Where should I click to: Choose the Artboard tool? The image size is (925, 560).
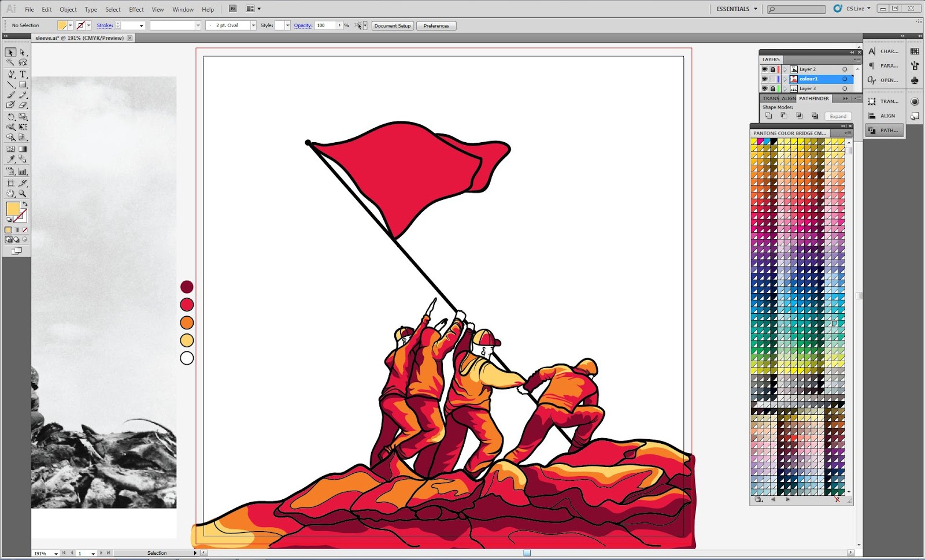[10, 183]
